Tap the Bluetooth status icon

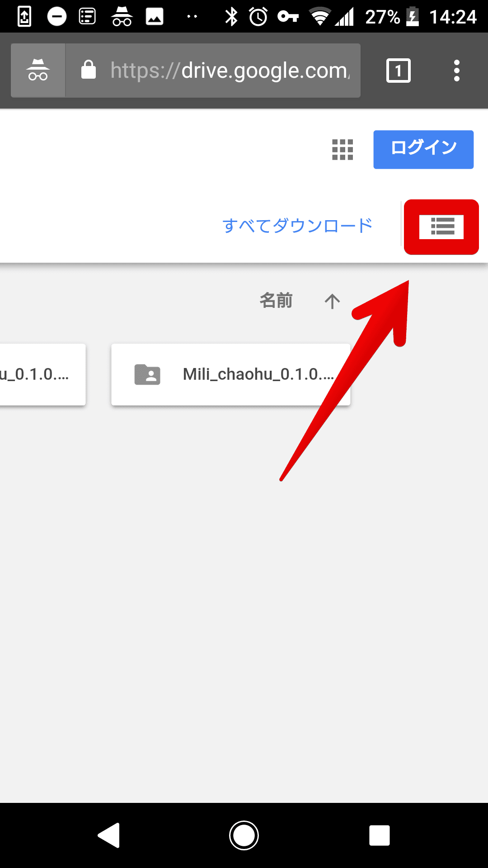231,17
